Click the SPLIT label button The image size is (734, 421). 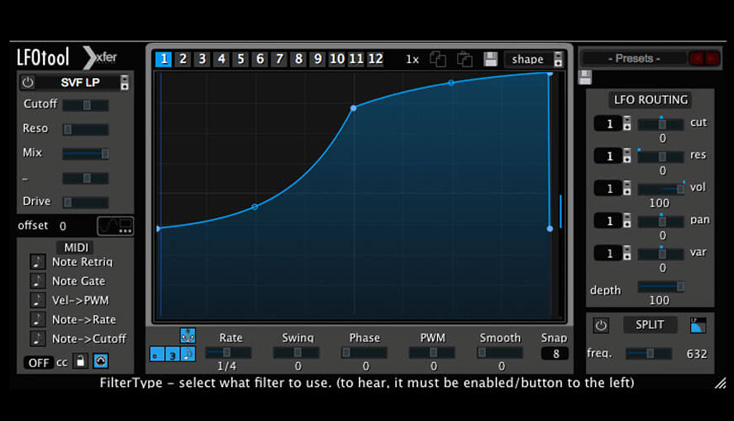(x=650, y=325)
